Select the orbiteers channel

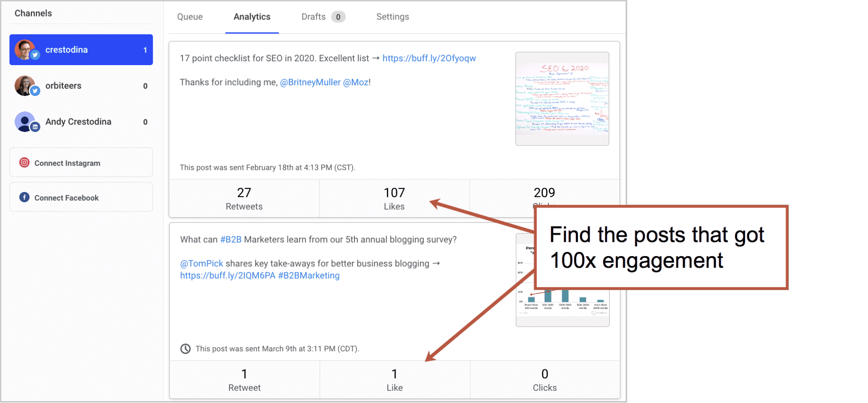(x=81, y=86)
